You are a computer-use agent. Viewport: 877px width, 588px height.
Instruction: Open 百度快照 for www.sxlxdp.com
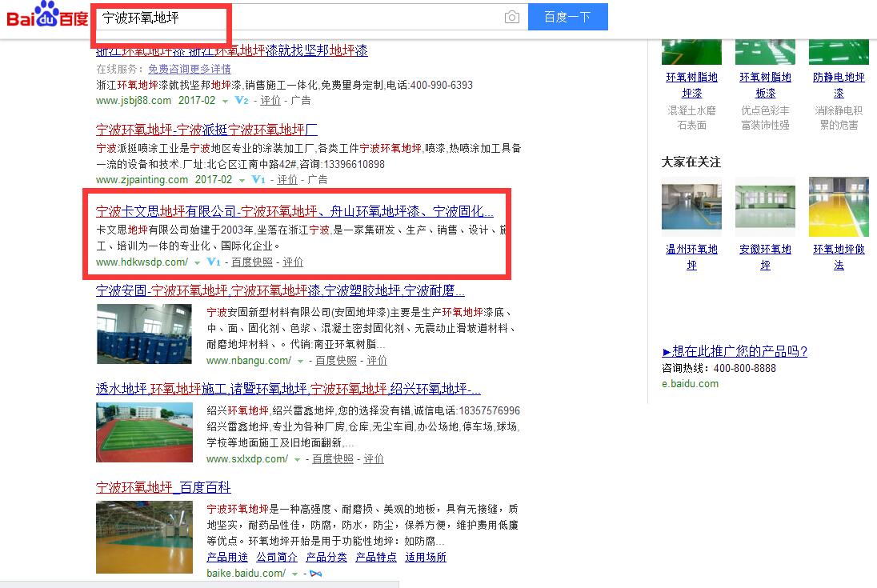pos(333,459)
